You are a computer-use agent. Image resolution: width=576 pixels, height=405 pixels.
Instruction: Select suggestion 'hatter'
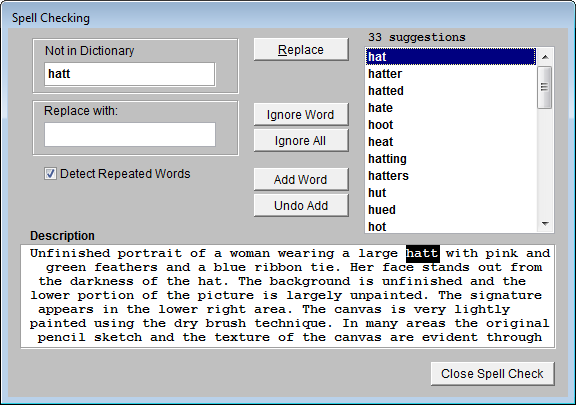pos(451,74)
